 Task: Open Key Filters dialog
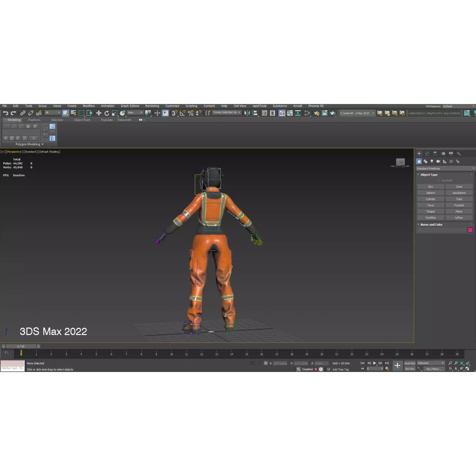click(x=434, y=369)
